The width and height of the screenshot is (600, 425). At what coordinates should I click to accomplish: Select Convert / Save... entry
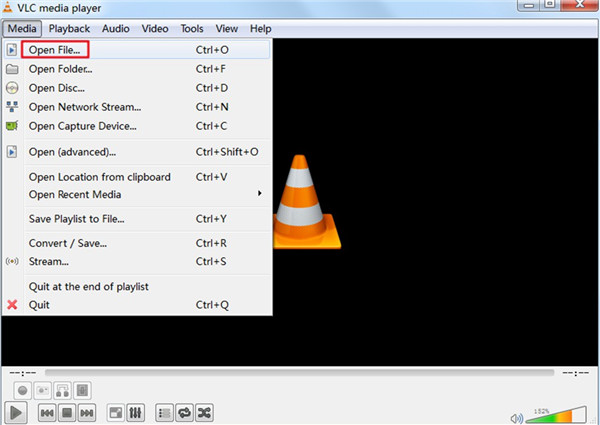[137, 243]
